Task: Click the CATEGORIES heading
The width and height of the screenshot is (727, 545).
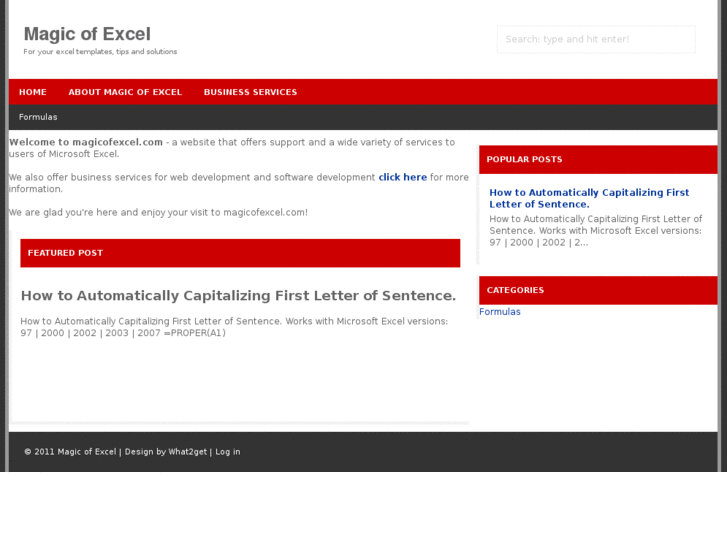Action: tap(515, 290)
